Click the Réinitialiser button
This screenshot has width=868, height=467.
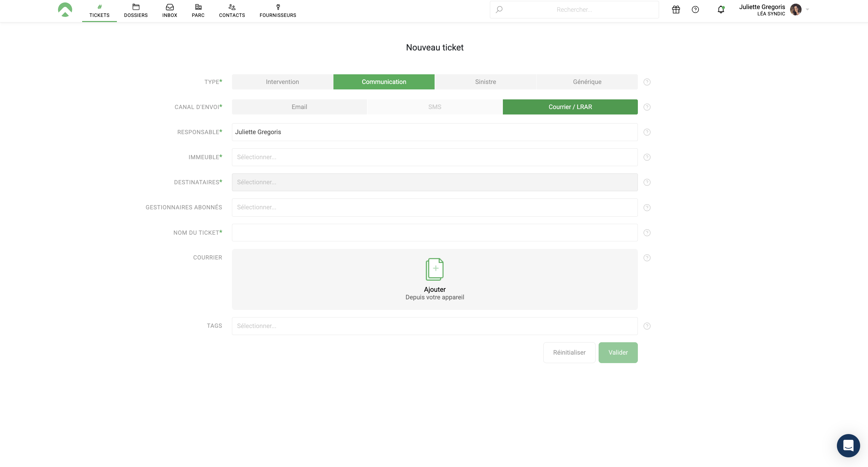pyautogui.click(x=569, y=353)
